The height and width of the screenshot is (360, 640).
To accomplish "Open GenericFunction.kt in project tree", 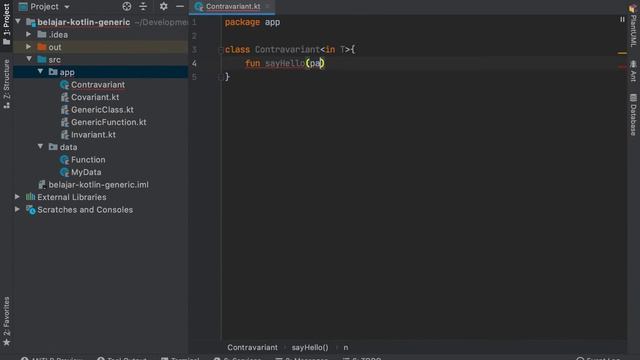I will point(109,122).
